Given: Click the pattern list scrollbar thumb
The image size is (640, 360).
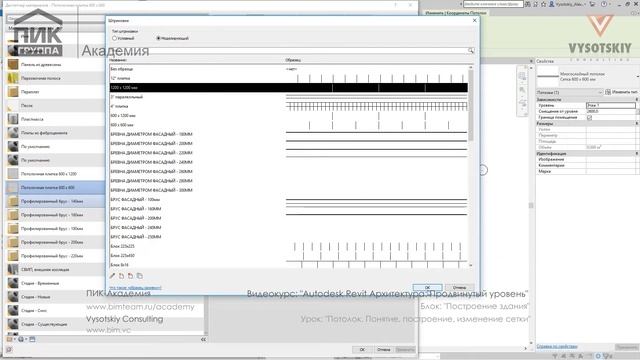Looking at the screenshot, I should 471,105.
